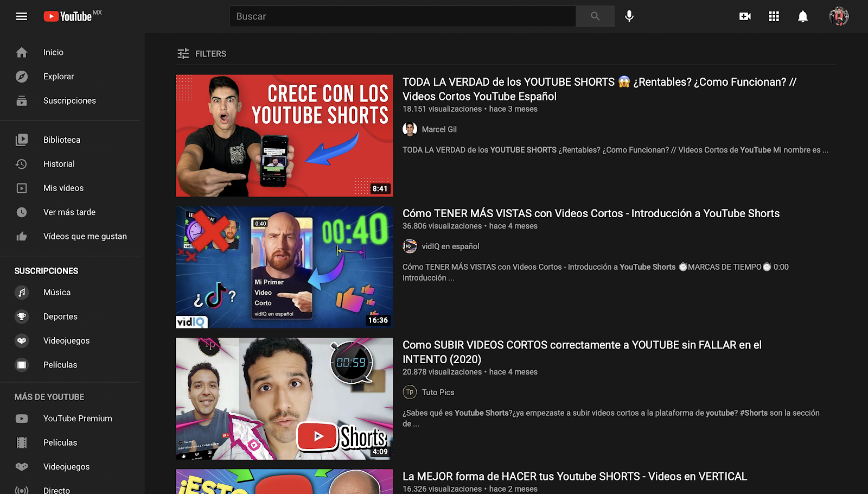Click the Películas icon under Suscripciones
Viewport: 868px width, 494px height.
click(22, 365)
